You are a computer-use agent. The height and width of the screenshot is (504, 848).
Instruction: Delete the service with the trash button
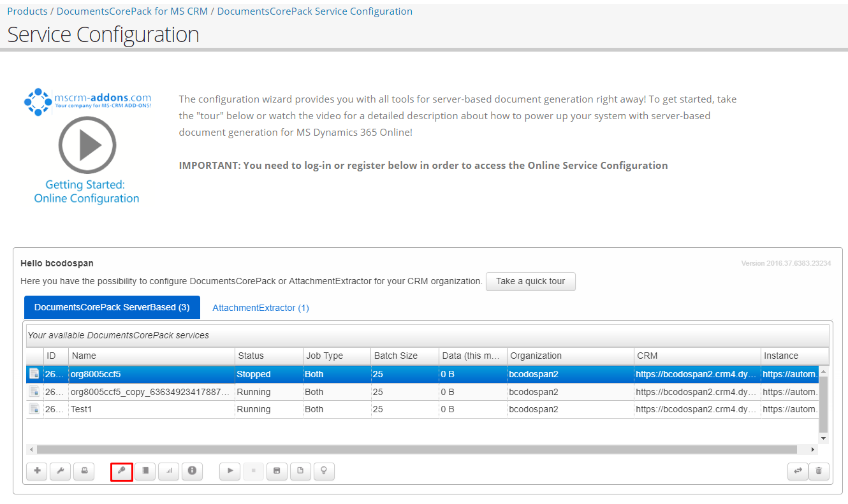pos(819,472)
